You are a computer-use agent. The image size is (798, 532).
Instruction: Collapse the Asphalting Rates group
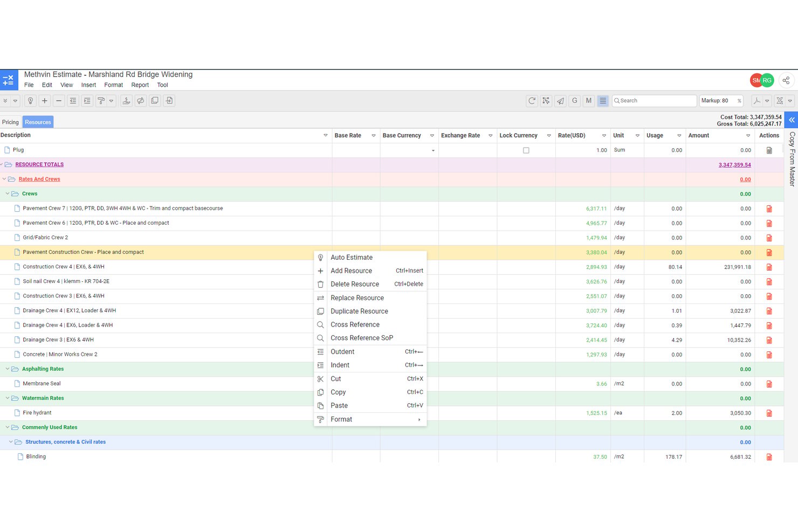(8, 369)
